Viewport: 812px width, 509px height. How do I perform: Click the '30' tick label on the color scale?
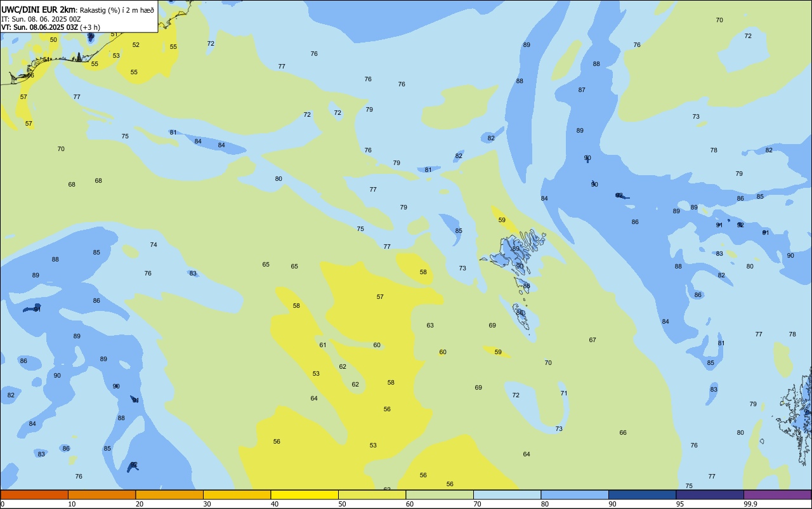[x=207, y=504]
